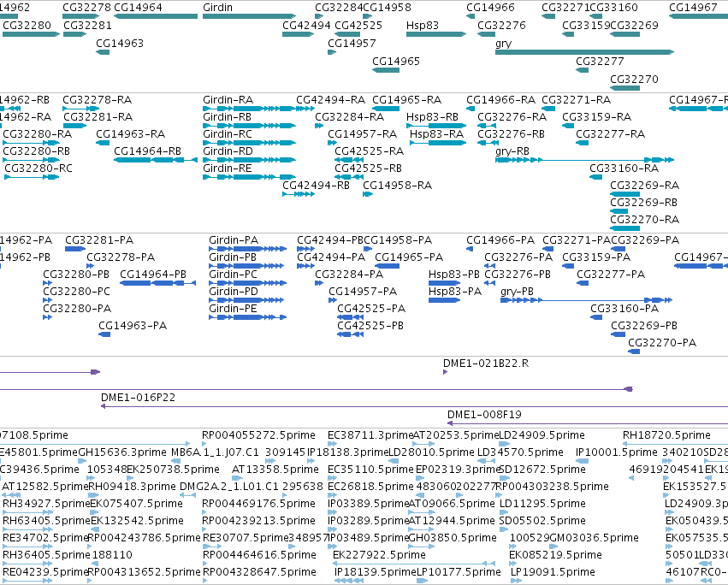Click the CG32270-PA protein label

[662, 343]
